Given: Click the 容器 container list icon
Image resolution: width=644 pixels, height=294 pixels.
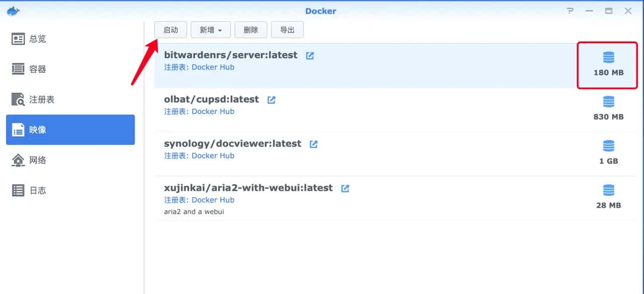Looking at the screenshot, I should point(18,69).
